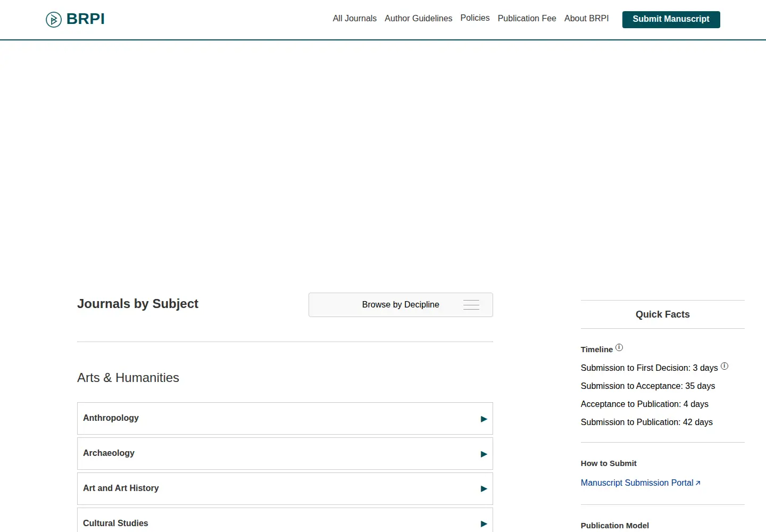
Task: Expand the Archaeology row arrow
Action: (x=484, y=454)
